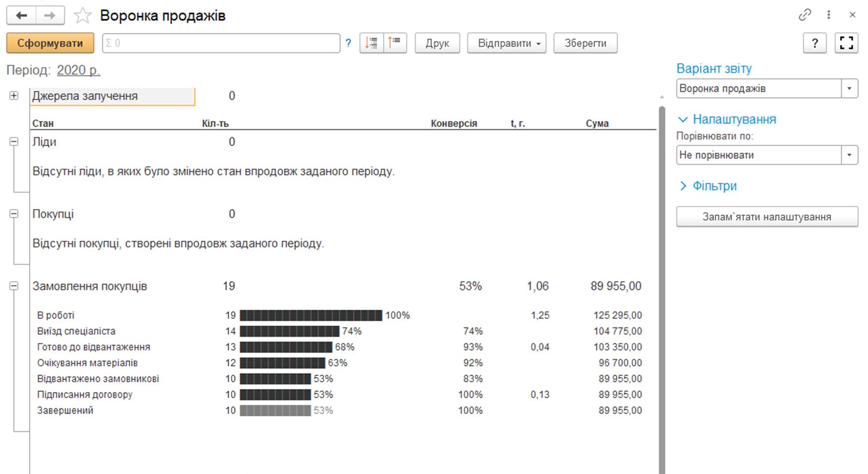
Task: Collapse all groups using the red up-arrow icon
Action: pos(395,43)
